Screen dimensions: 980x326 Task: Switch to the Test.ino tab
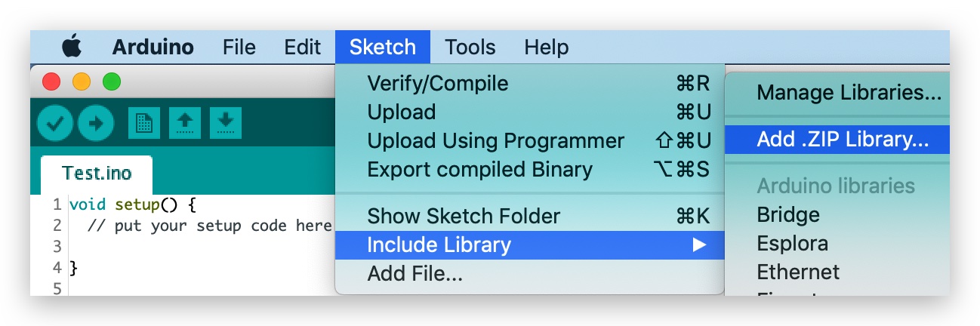pyautogui.click(x=97, y=174)
